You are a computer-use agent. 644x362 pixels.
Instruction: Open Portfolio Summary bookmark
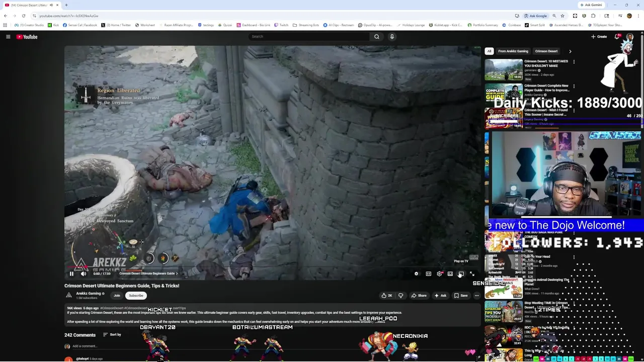[x=482, y=25]
